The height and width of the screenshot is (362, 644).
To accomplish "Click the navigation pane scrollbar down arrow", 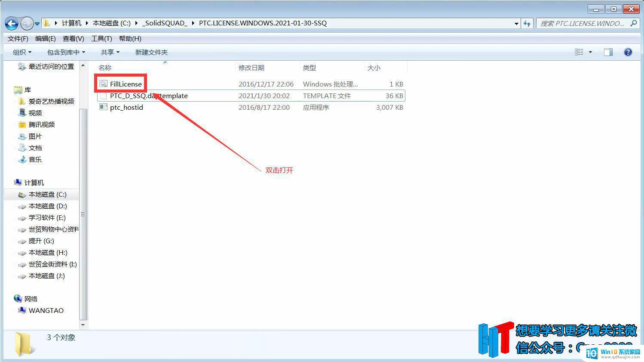I will point(83,325).
